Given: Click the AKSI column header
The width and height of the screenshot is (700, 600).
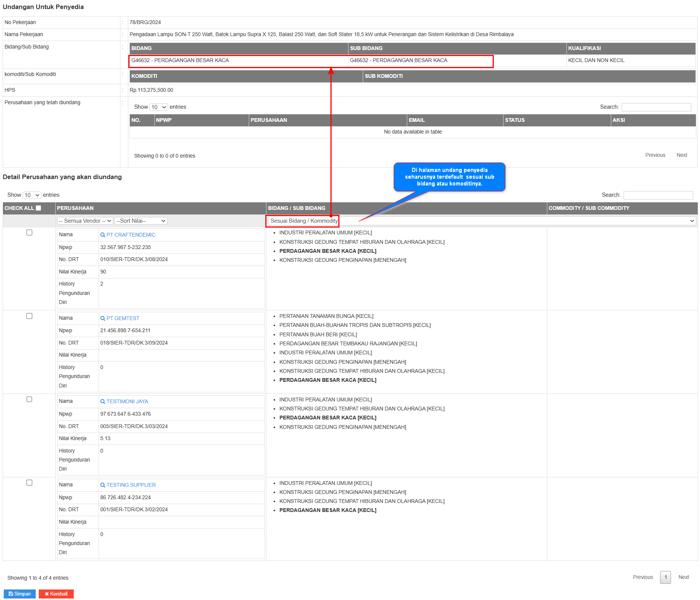Looking at the screenshot, I should point(653,120).
